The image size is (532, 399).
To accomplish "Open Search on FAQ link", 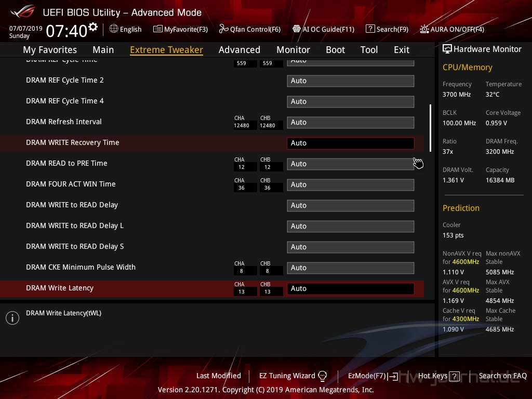I will coord(502,376).
